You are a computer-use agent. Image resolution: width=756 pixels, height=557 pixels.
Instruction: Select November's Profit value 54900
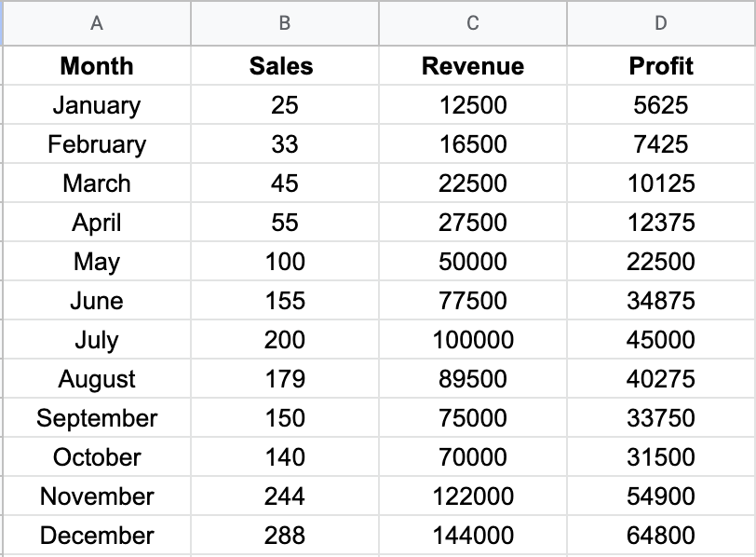pyautogui.click(x=661, y=496)
